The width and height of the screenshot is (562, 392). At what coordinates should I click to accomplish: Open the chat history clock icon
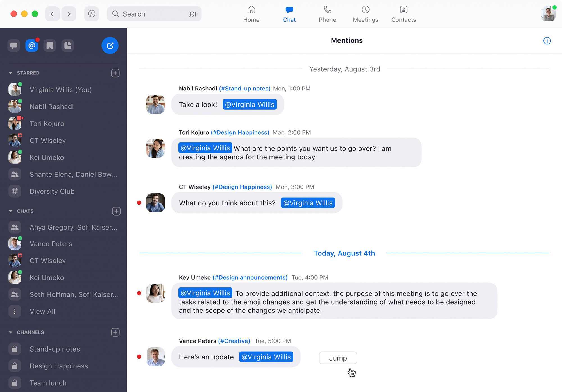tap(92, 14)
